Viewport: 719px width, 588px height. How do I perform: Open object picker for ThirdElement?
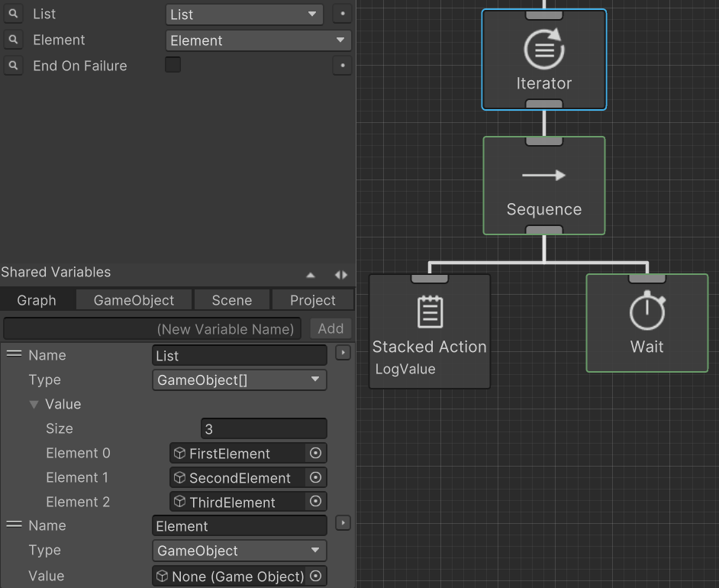(x=315, y=502)
